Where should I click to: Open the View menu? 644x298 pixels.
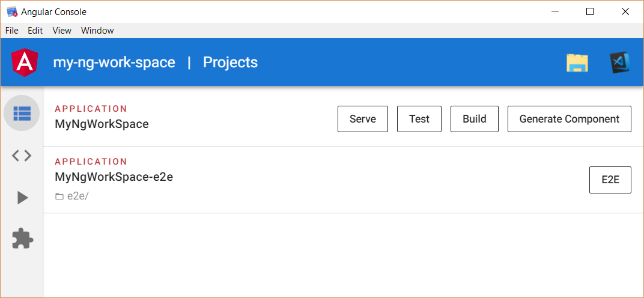[62, 31]
